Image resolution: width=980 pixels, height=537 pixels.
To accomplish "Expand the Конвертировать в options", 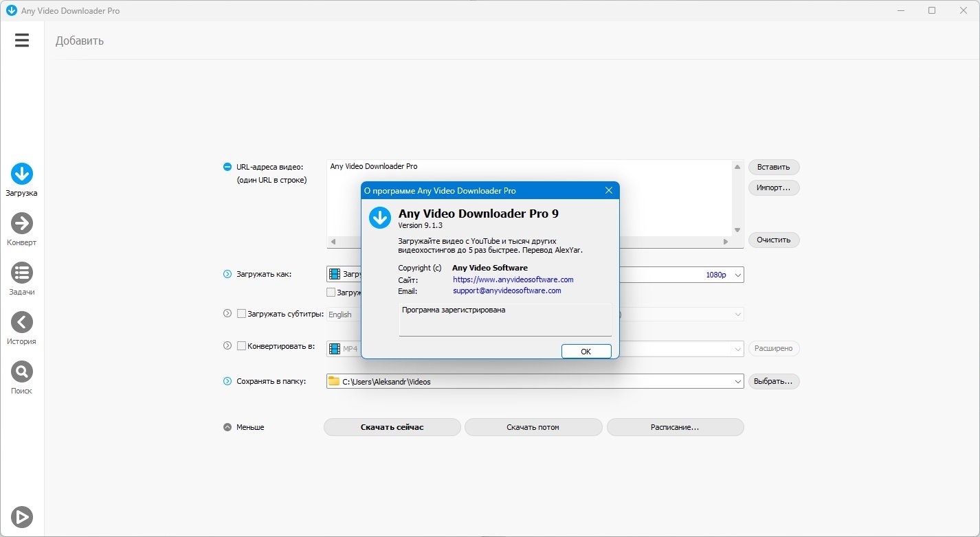I will (227, 346).
